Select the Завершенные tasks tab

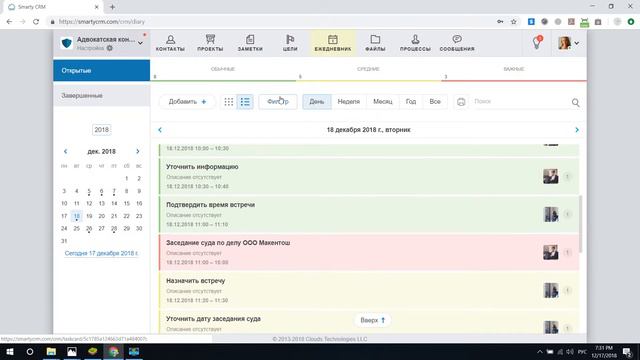point(102,96)
